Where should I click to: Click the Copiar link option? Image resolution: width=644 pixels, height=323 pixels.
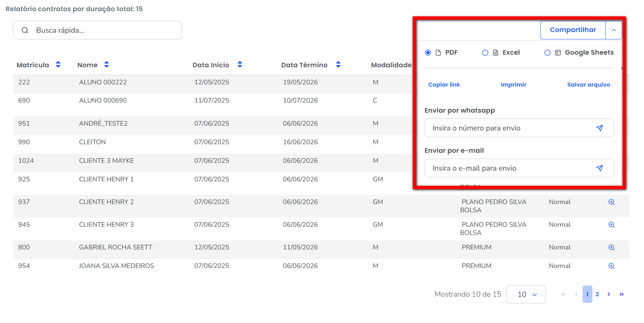click(444, 85)
